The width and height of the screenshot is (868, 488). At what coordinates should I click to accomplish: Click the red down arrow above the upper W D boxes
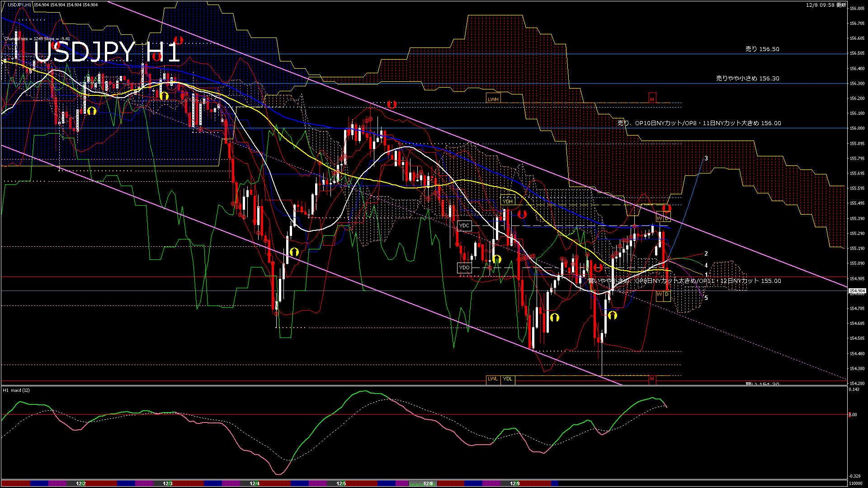pyautogui.click(x=667, y=208)
